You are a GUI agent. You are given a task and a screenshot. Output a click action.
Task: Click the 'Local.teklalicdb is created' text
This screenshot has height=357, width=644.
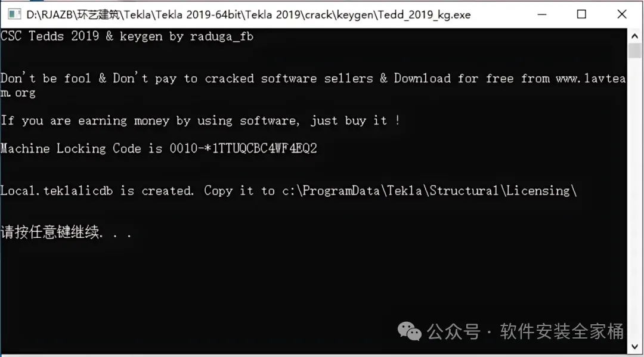tap(97, 191)
